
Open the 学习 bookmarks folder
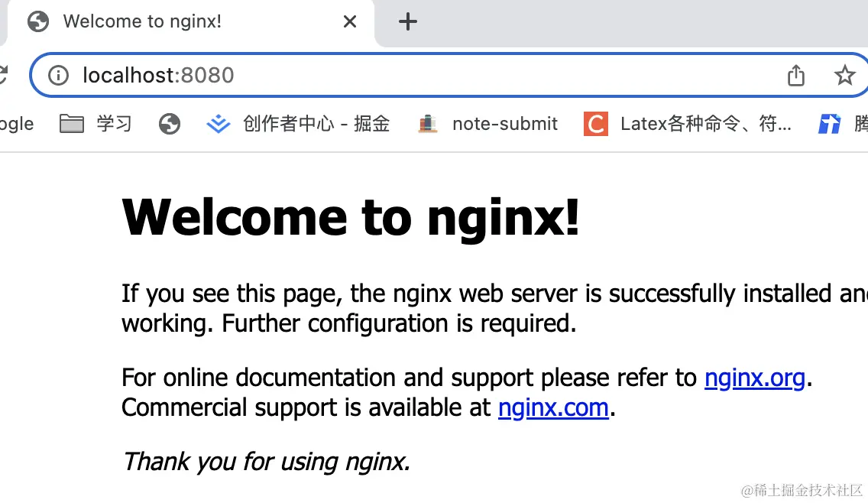coord(96,124)
